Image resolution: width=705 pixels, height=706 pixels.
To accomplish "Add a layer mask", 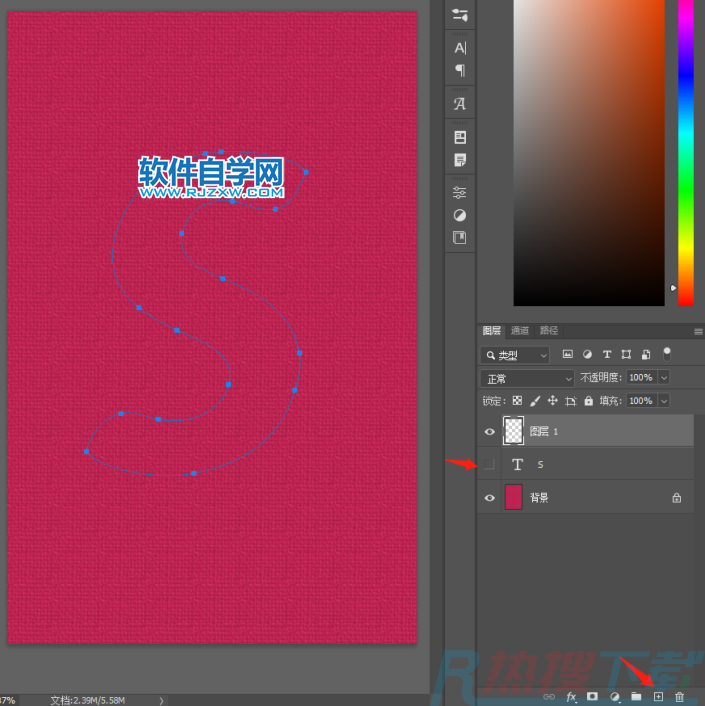I will pyautogui.click(x=593, y=696).
